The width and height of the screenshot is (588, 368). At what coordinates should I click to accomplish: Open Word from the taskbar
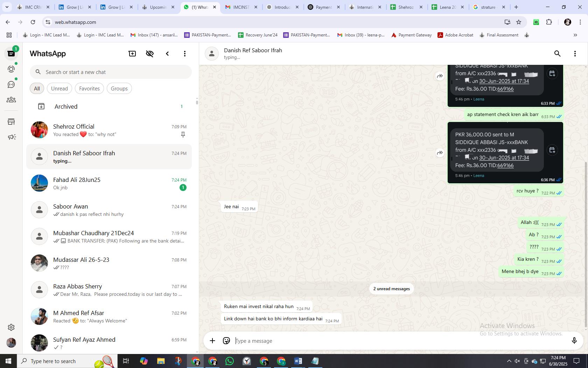(x=298, y=361)
